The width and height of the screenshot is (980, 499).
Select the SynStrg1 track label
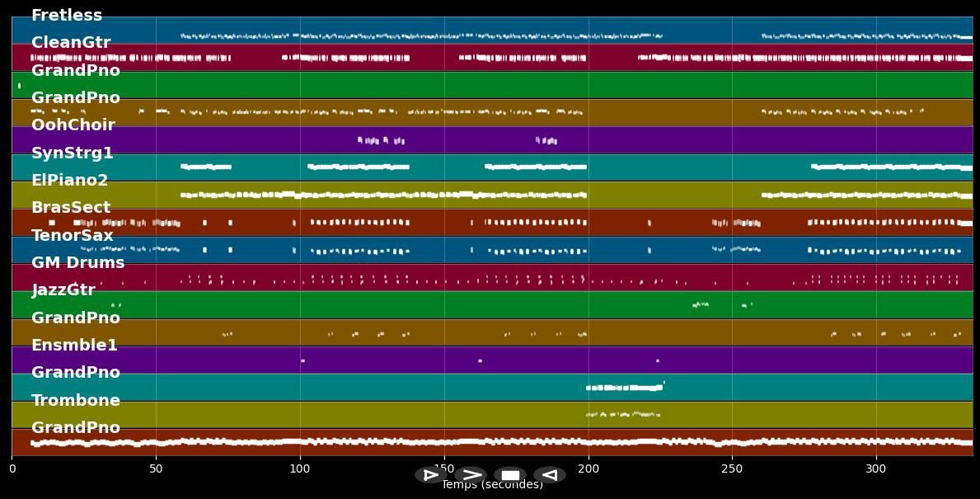tap(73, 153)
